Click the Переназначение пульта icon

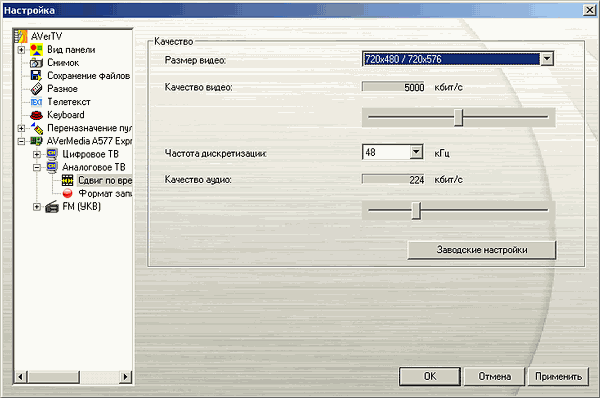coord(36,128)
